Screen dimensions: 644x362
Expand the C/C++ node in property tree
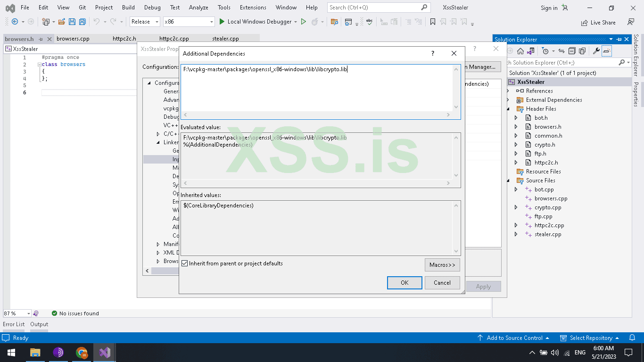tap(158, 134)
